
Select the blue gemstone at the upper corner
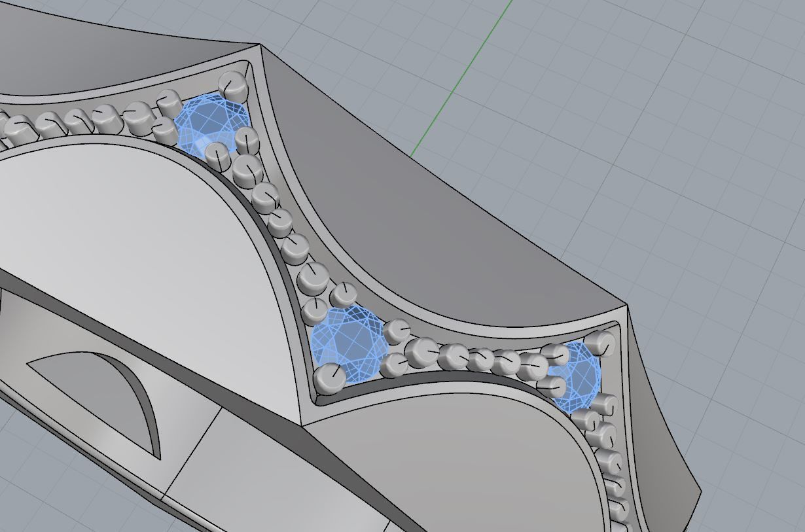point(213,126)
